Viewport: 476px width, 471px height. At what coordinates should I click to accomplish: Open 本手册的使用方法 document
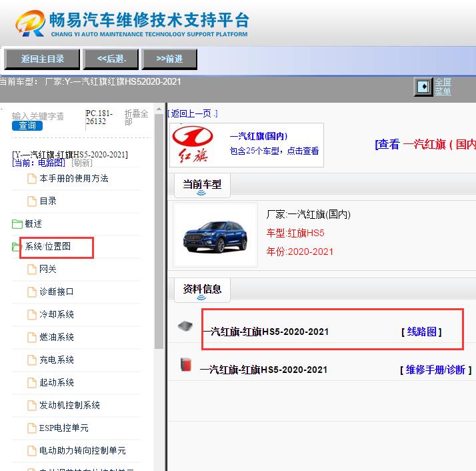click(74, 178)
